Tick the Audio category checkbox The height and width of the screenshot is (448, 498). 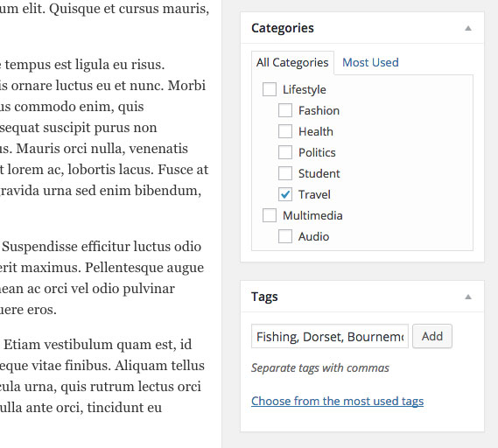(x=285, y=236)
